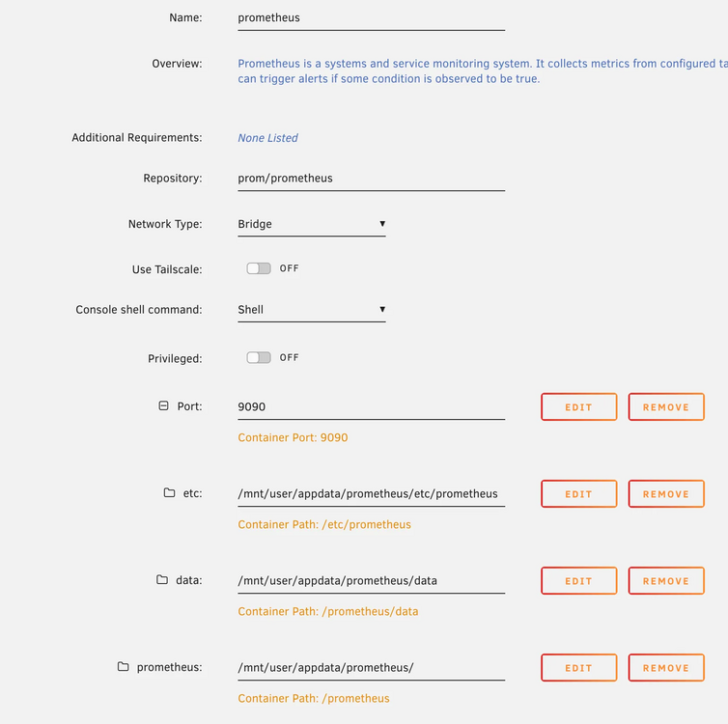Open the Network Type Bridge dropdown

[312, 224]
